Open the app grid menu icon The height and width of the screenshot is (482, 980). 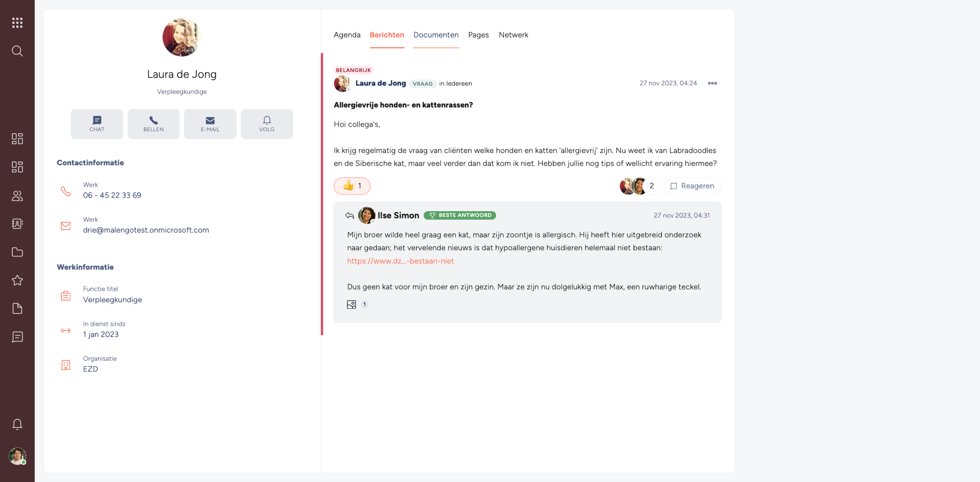click(x=17, y=23)
